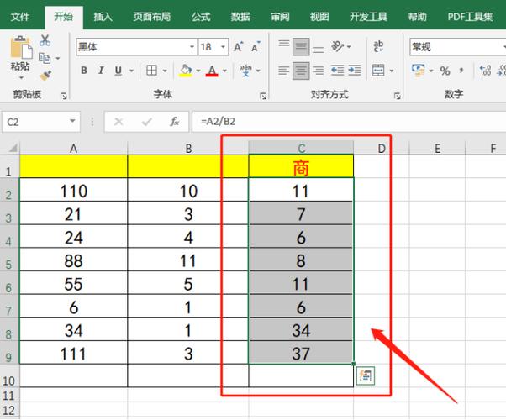The image size is (506, 420).
Task: Toggle Underline formatting
Action: point(119,71)
